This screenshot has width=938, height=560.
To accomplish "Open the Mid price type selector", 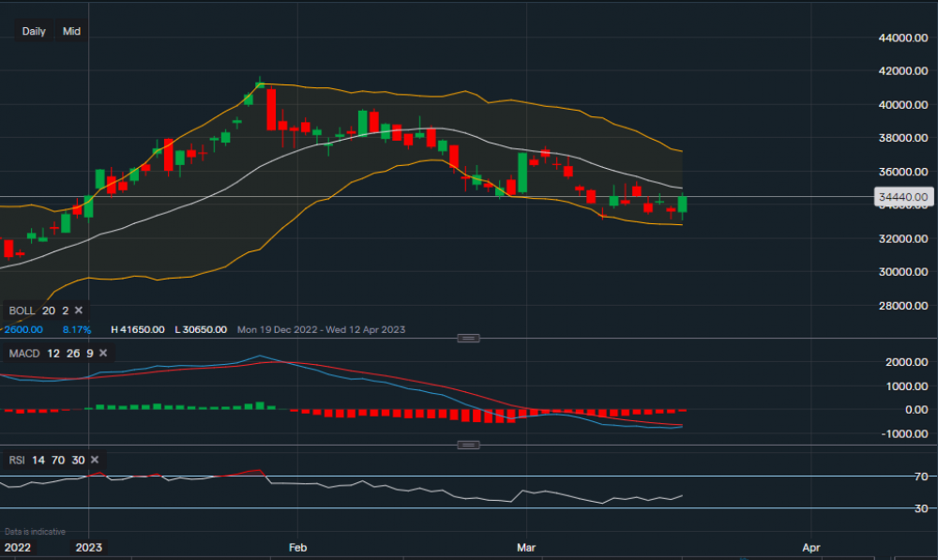I will point(71,31).
